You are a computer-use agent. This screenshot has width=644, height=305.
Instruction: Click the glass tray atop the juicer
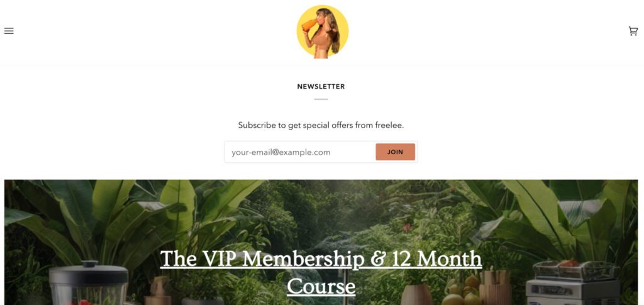tap(576, 270)
